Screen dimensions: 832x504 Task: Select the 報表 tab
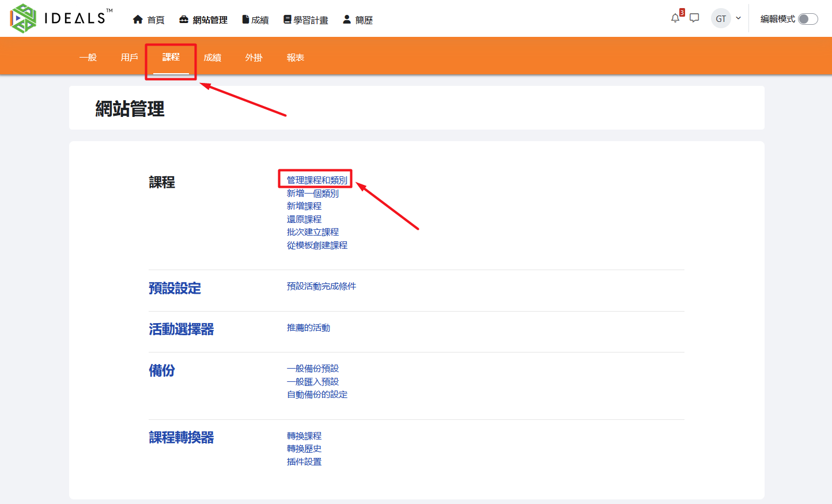pyautogui.click(x=295, y=58)
